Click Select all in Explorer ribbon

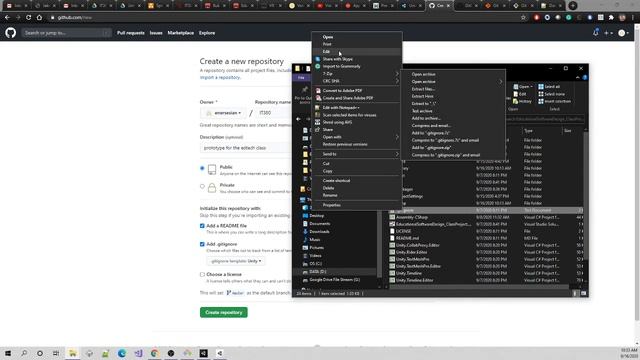[x=549, y=87]
